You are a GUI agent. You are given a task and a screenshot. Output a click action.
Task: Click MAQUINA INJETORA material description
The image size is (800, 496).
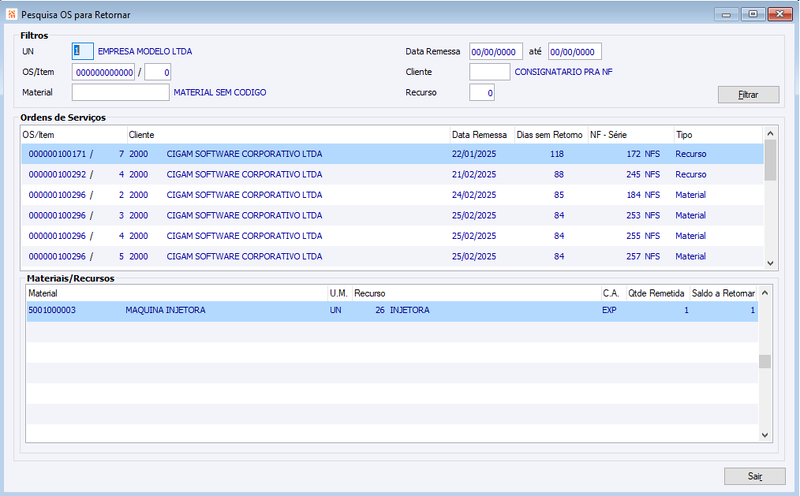165,310
